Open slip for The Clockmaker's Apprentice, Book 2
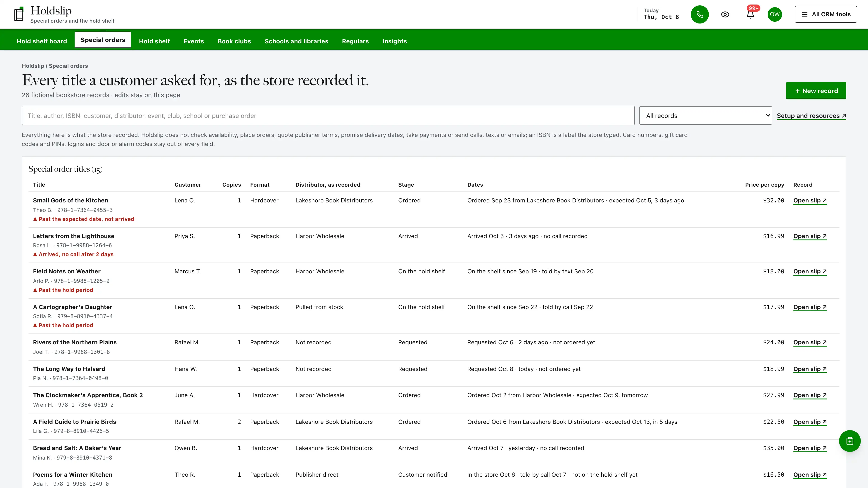This screenshot has width=868, height=488. tap(810, 395)
